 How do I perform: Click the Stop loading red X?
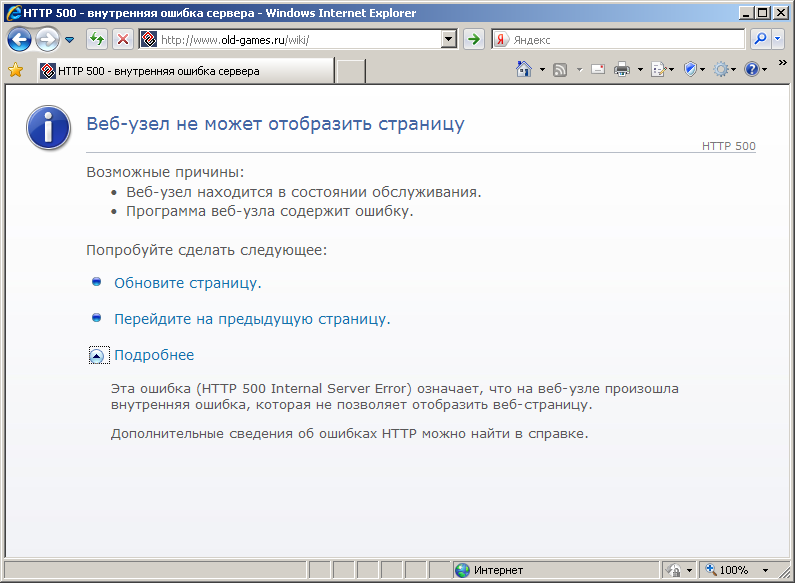(x=123, y=39)
